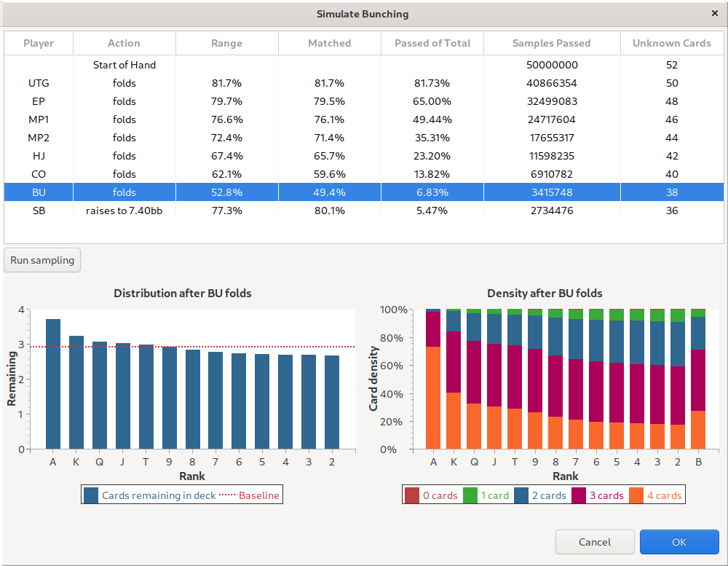Screen dimensions: 728x566
Task: Click samples passed value 40866354
Action: click(552, 83)
